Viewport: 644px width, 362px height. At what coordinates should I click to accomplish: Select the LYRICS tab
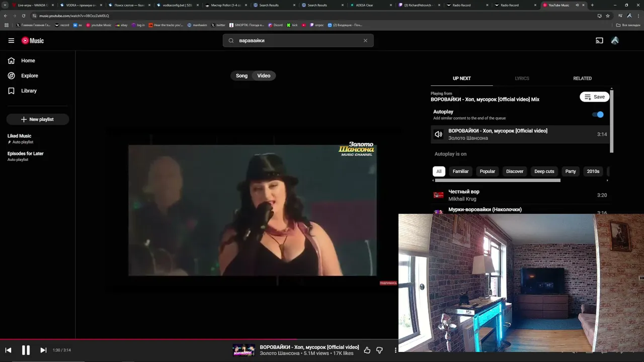tap(522, 78)
